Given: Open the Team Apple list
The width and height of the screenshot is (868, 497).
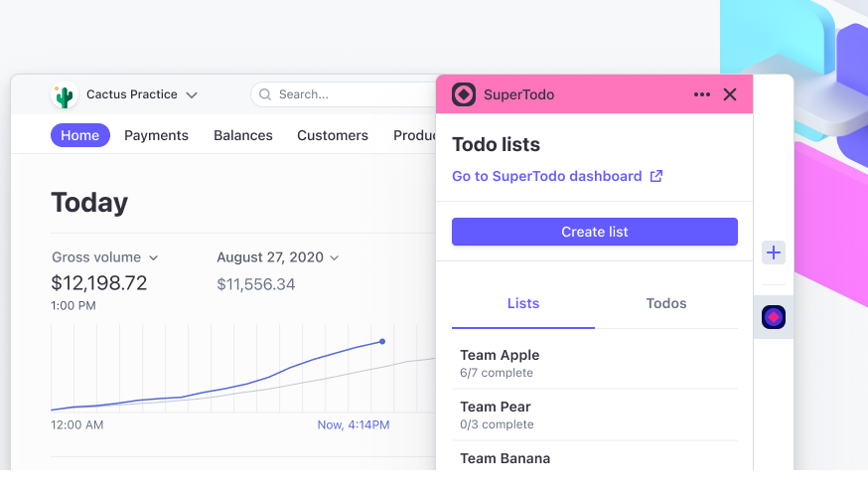Looking at the screenshot, I should click(x=595, y=363).
